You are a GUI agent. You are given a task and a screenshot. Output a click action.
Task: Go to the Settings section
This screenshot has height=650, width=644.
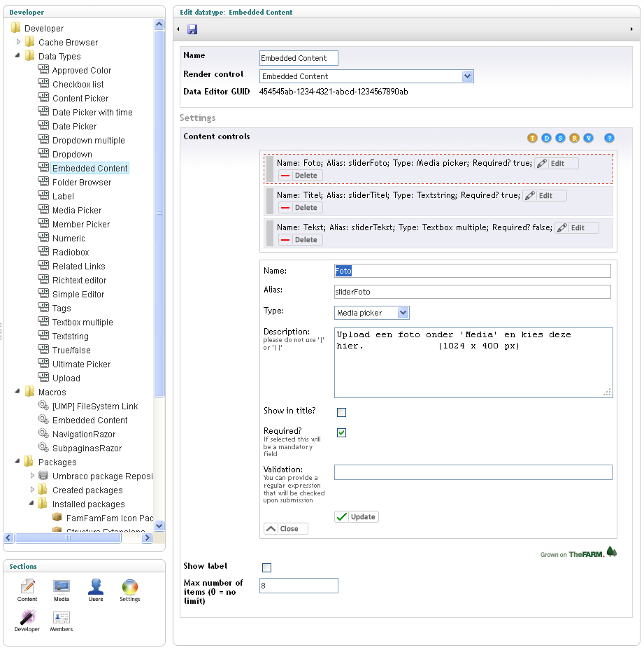[130, 590]
